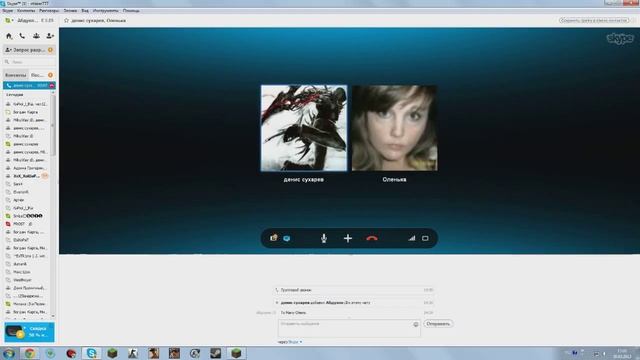This screenshot has height=360, width=640.
Task: Click the phone dial-pad icon in the sidebar
Action: tap(22, 36)
